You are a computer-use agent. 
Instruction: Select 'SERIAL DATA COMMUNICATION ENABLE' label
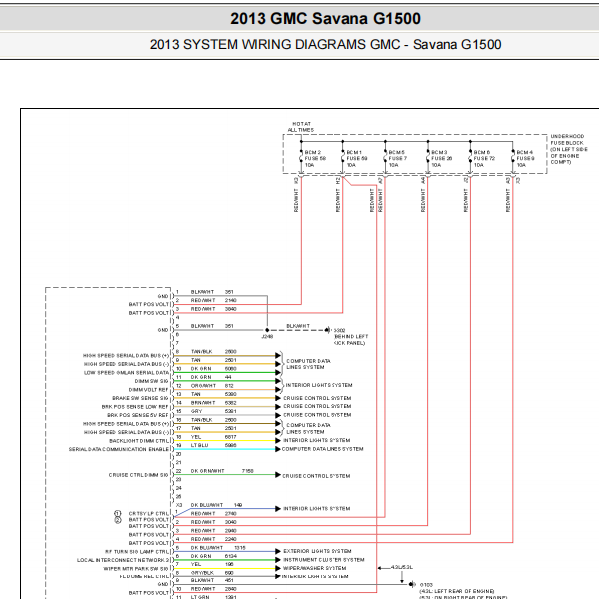(x=119, y=449)
